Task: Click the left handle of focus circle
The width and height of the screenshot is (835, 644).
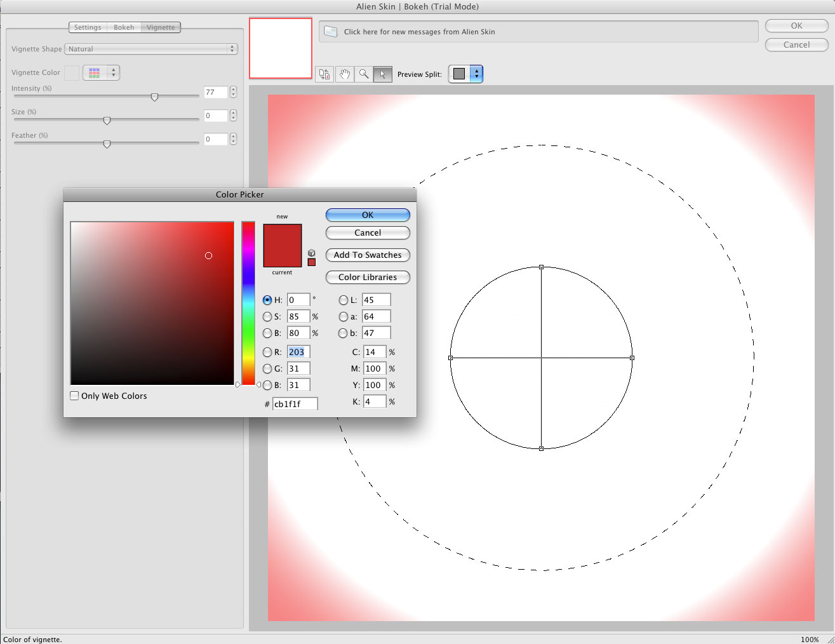Action: coord(451,358)
